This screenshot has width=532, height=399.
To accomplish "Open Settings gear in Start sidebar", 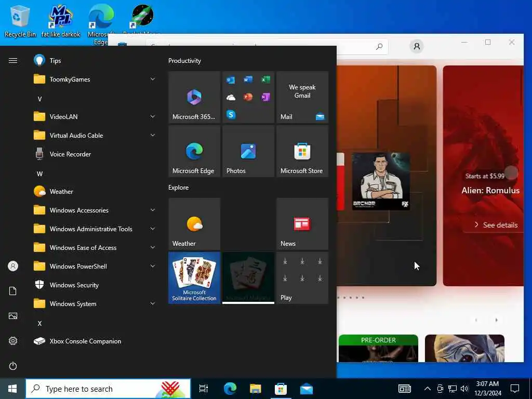I will pyautogui.click(x=13, y=341).
